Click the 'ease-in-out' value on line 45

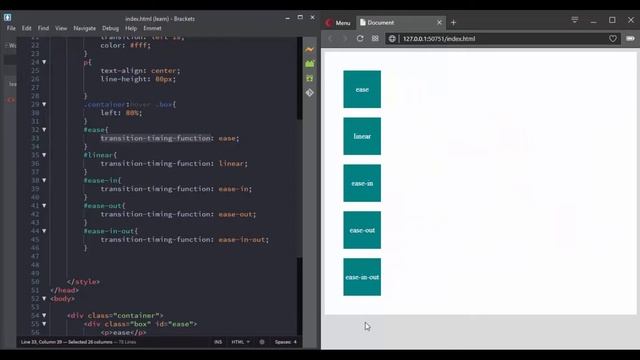[x=242, y=240]
